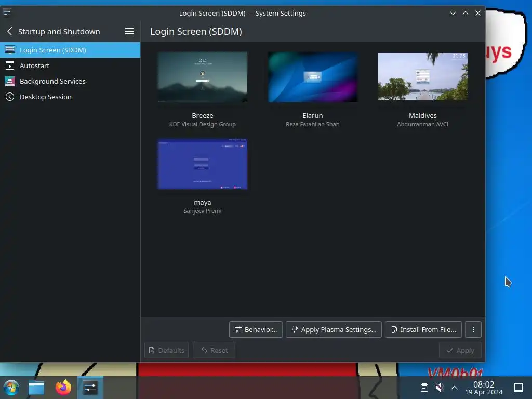Minimize the System Settings window
532x399 pixels.
pos(453,13)
